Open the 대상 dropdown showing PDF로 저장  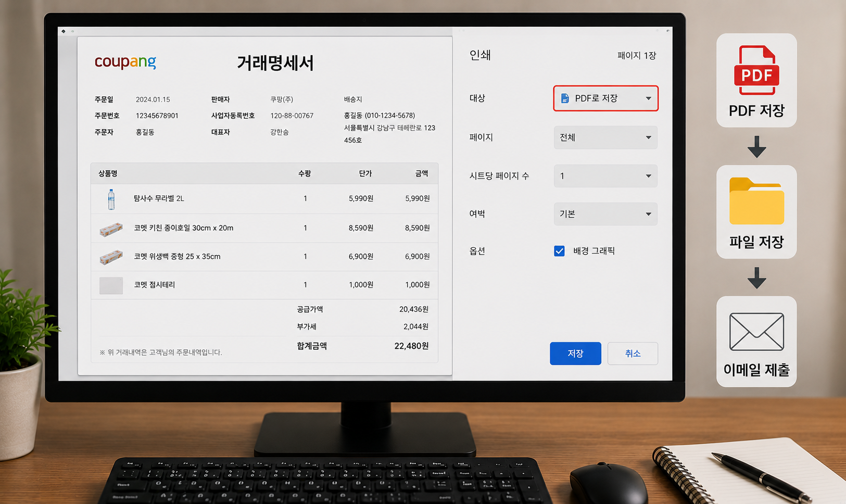click(605, 98)
